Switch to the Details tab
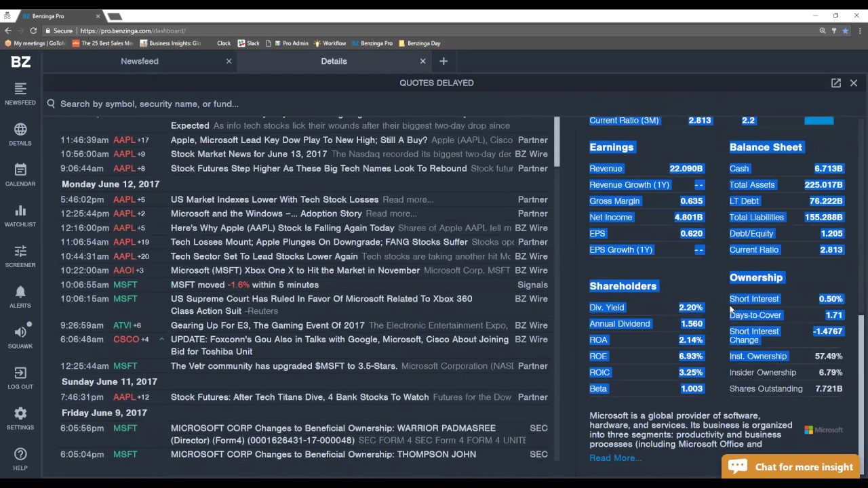 (x=334, y=61)
